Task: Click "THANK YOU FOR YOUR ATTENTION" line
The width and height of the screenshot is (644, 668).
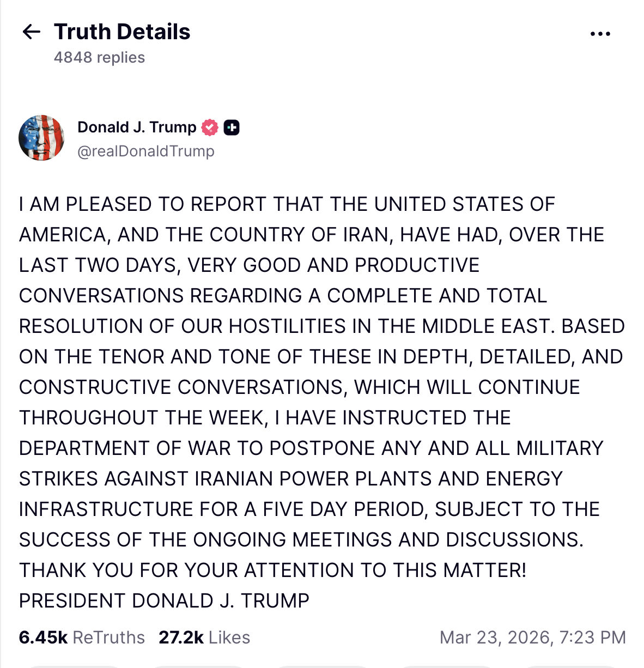Action: coord(272,570)
